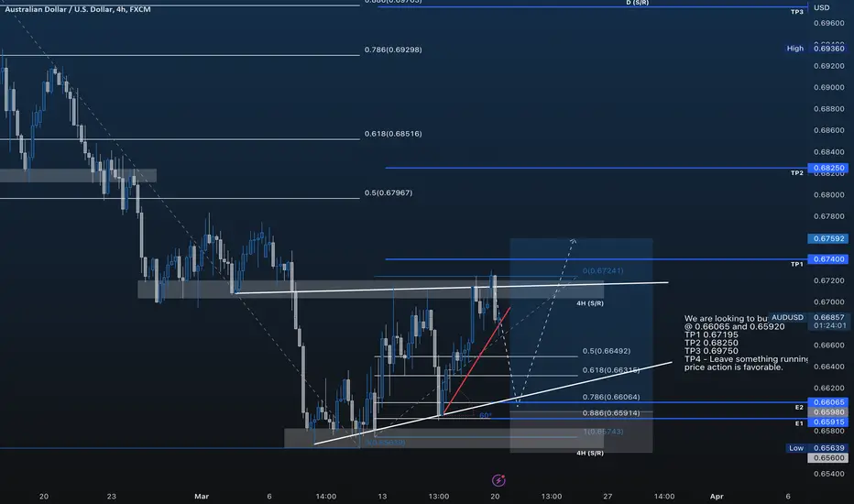854x504 pixels.
Task: Click the Mar label on time axis
Action: [202, 497]
